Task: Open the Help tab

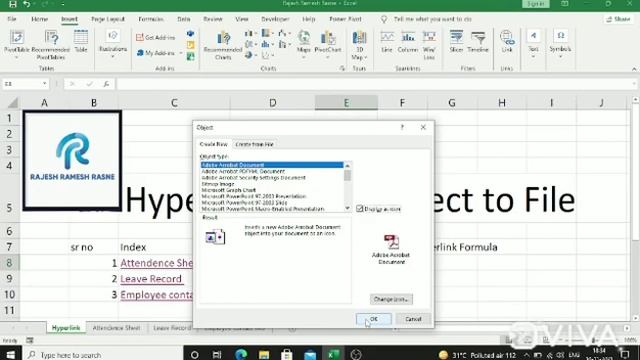Action: coord(309,19)
